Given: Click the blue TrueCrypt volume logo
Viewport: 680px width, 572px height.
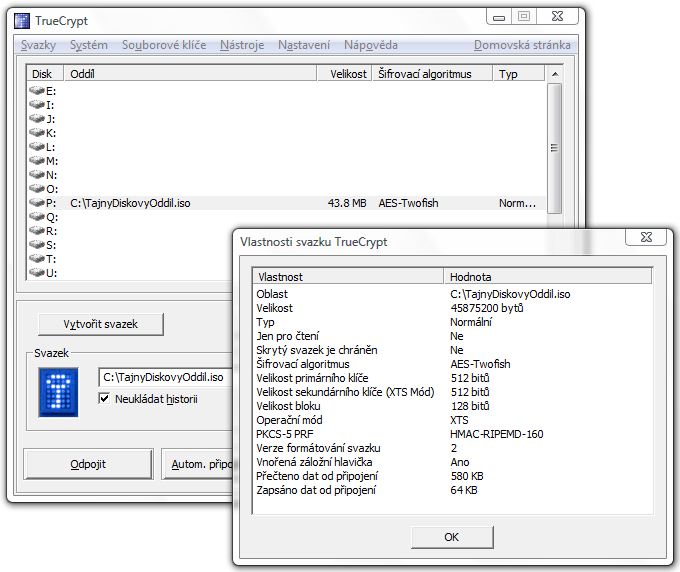Looking at the screenshot, I should (x=59, y=392).
